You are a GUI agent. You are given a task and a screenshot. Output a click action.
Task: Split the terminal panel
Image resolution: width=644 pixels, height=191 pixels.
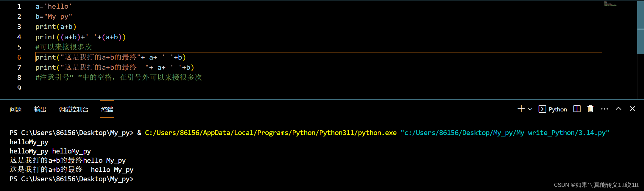(x=577, y=109)
